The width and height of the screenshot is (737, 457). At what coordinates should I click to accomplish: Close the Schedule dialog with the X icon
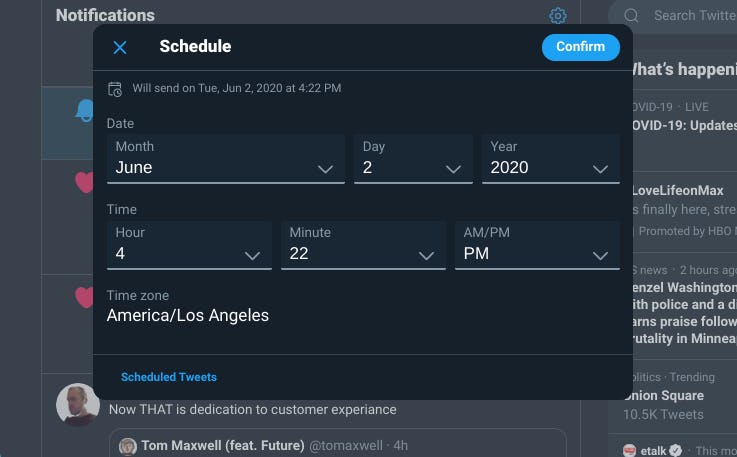pyautogui.click(x=120, y=47)
